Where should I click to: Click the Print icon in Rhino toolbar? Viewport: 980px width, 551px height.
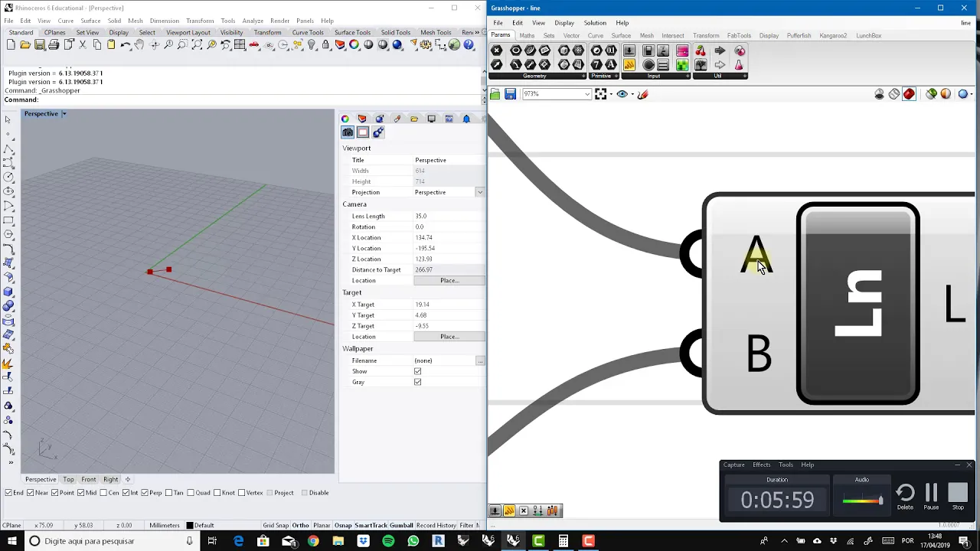tap(54, 44)
